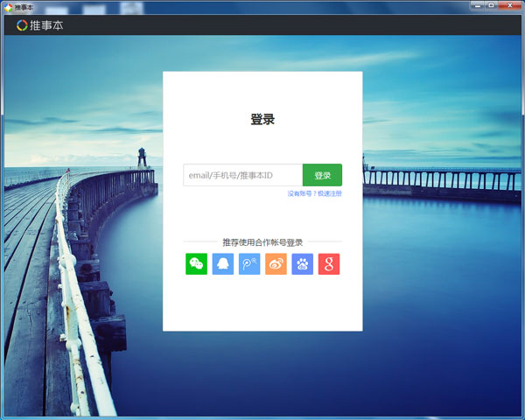Focus the email/手机号/推事本ID input field

(242, 175)
